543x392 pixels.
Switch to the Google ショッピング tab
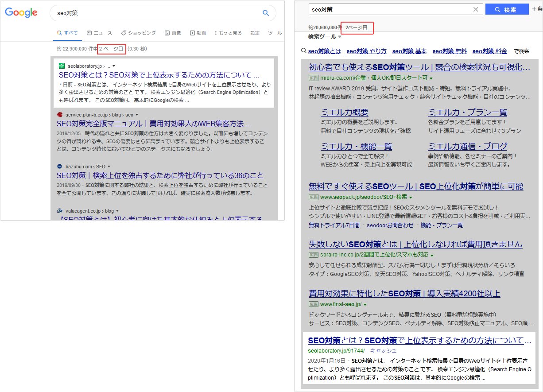138,33
